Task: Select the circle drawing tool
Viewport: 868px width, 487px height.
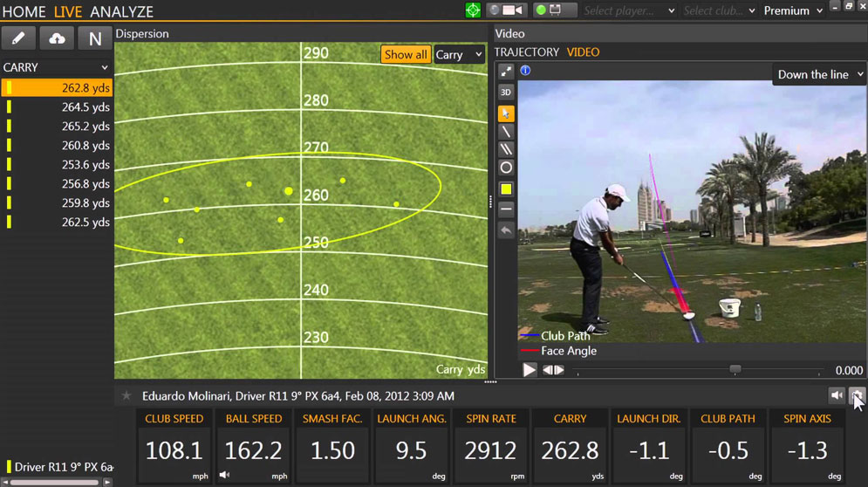Action: click(506, 168)
